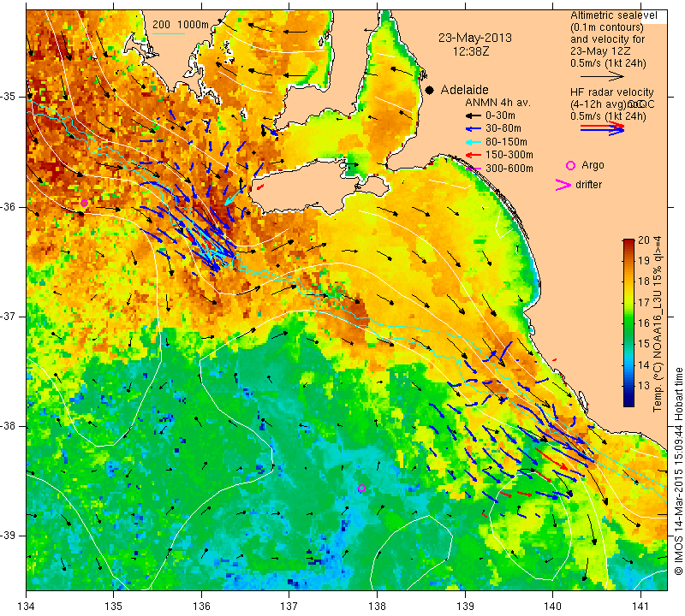Click the Argo float circle near longitude 137.8
This screenshot has height=616, width=685.
361,488
